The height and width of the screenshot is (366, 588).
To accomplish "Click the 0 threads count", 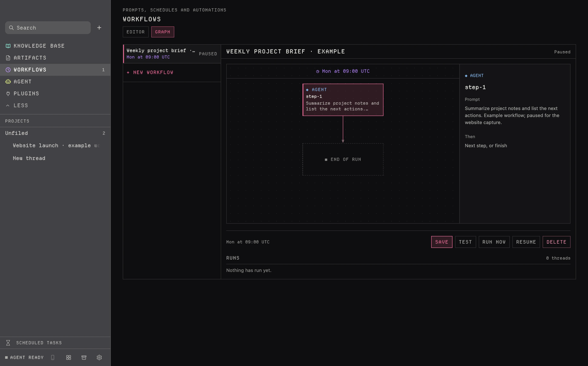I will point(558,258).
